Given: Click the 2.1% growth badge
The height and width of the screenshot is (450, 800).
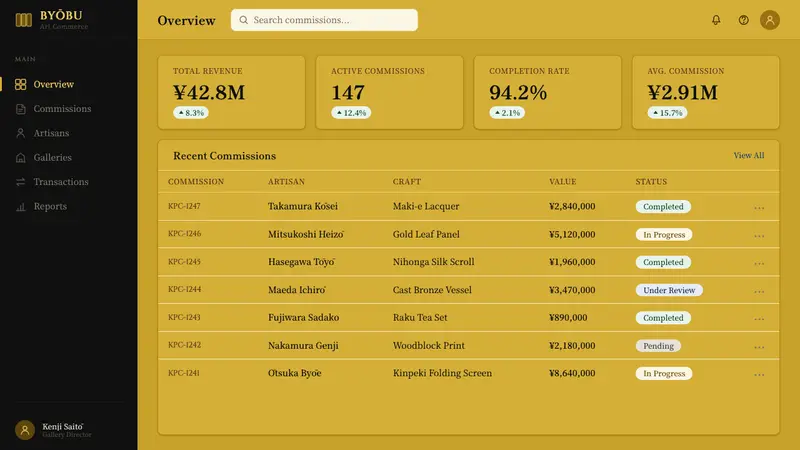Looking at the screenshot, I should 507,113.
